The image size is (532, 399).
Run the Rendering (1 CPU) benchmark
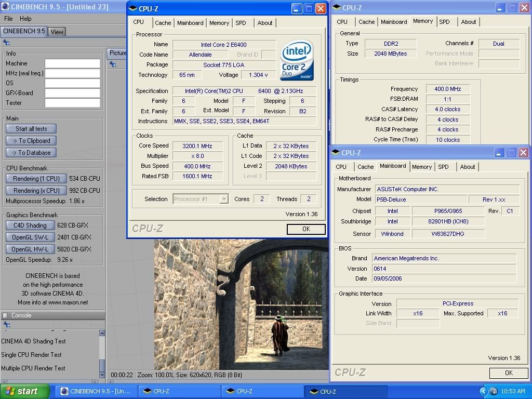36,179
